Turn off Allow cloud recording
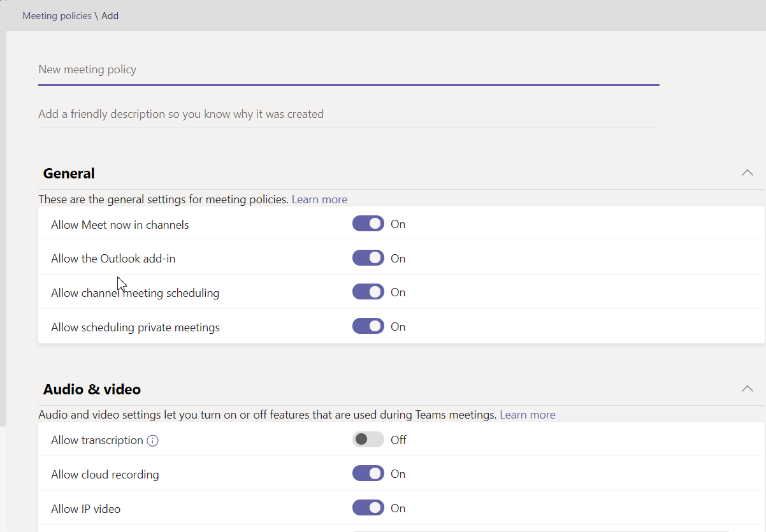This screenshot has width=766, height=532. coord(368,473)
